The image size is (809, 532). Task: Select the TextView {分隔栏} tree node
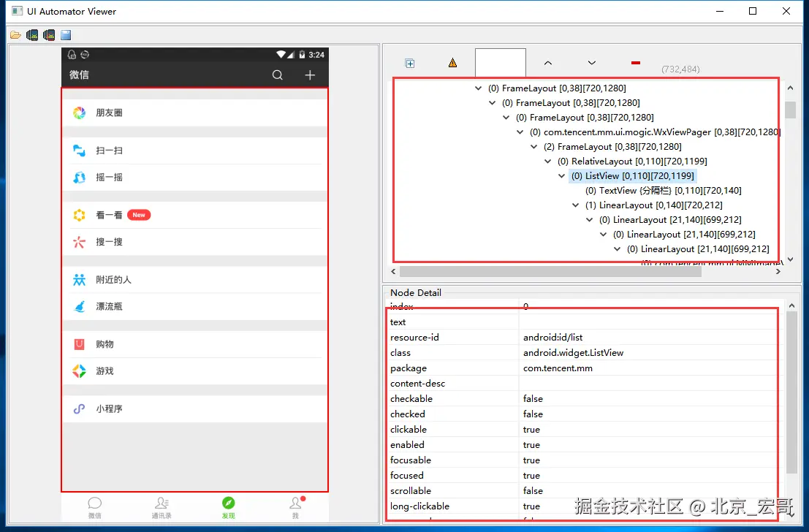coord(663,191)
